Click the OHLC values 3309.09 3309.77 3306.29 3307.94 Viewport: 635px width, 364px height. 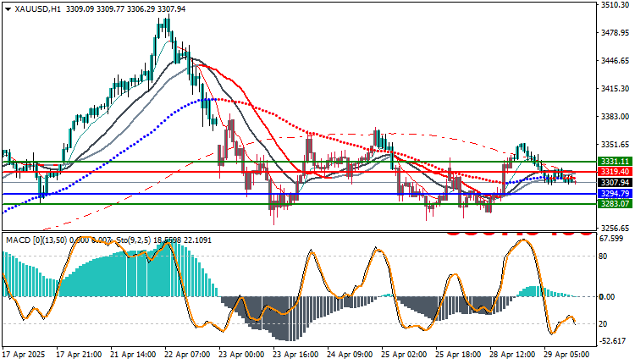[x=125, y=9]
